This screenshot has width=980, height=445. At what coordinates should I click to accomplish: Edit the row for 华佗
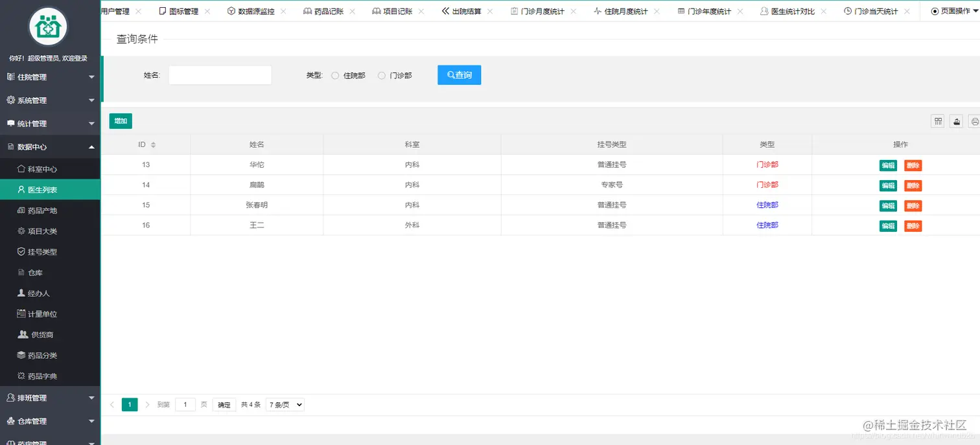[x=888, y=166]
